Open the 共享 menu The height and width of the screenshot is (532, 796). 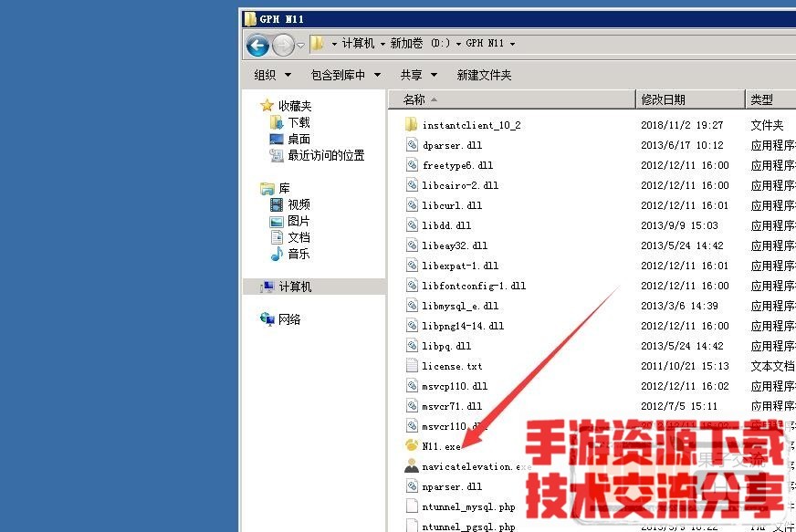click(x=418, y=75)
